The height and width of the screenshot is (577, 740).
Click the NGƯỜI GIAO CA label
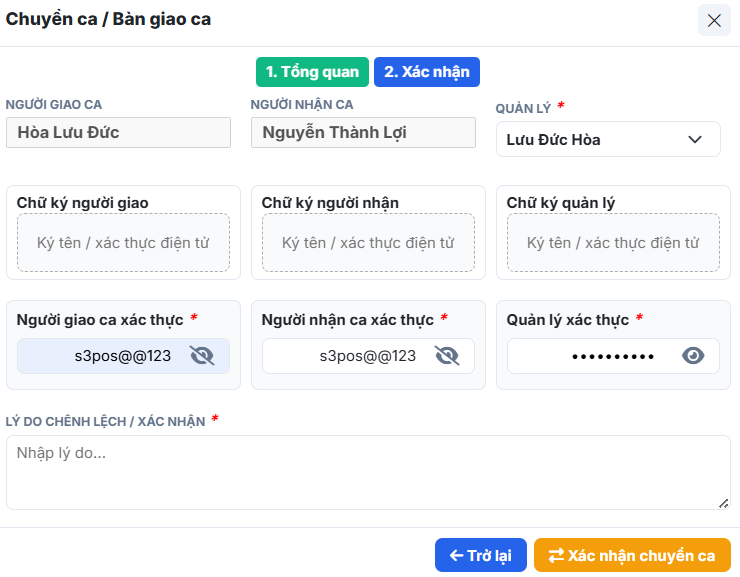click(54, 104)
